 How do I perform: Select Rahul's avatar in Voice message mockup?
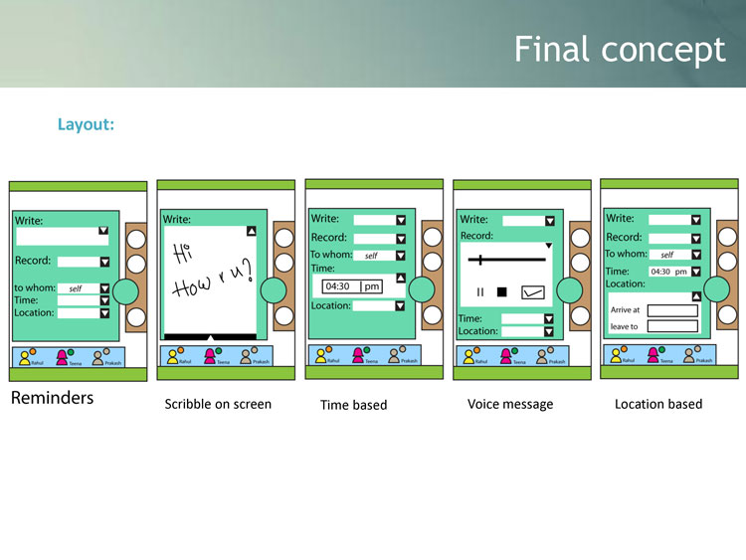point(469,354)
